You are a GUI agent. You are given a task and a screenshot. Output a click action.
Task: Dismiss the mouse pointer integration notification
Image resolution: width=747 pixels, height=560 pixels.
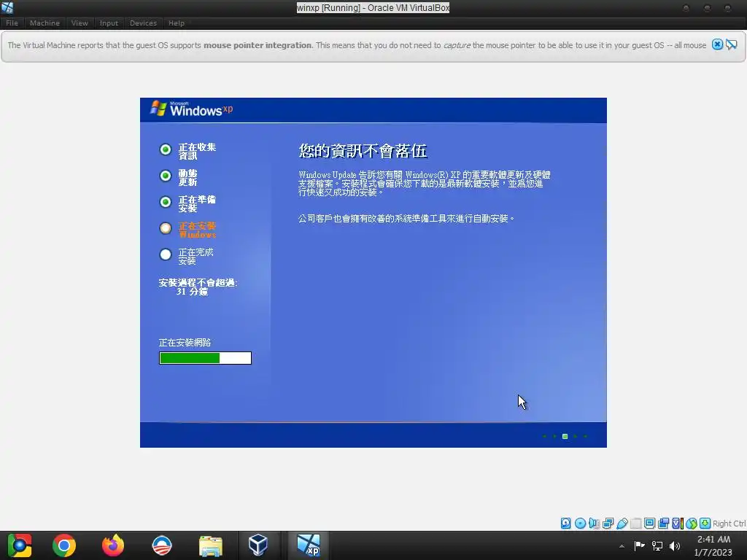(x=717, y=44)
